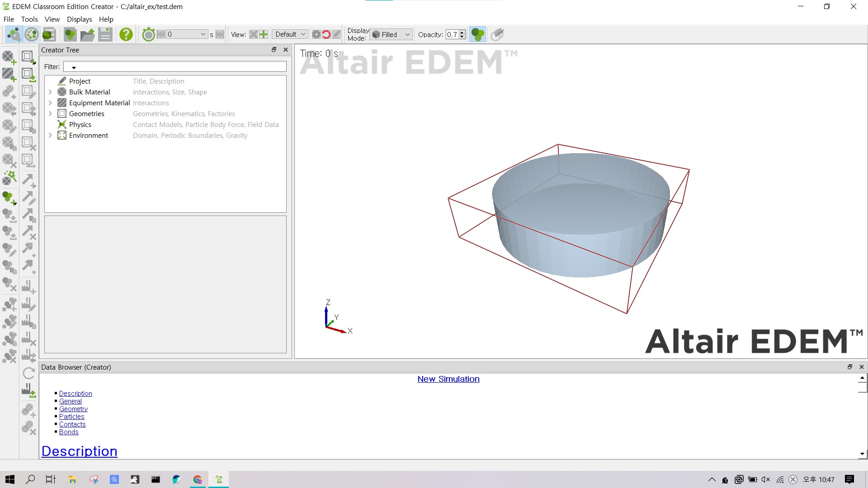
Task: Save the current project
Action: 105,34
